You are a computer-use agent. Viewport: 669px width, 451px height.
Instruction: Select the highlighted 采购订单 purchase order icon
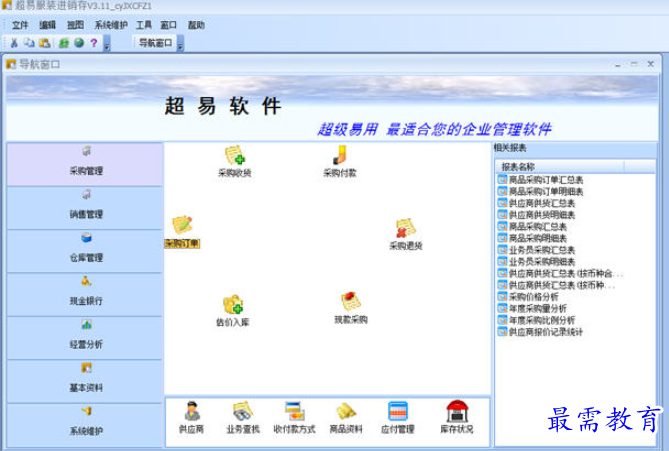182,232
